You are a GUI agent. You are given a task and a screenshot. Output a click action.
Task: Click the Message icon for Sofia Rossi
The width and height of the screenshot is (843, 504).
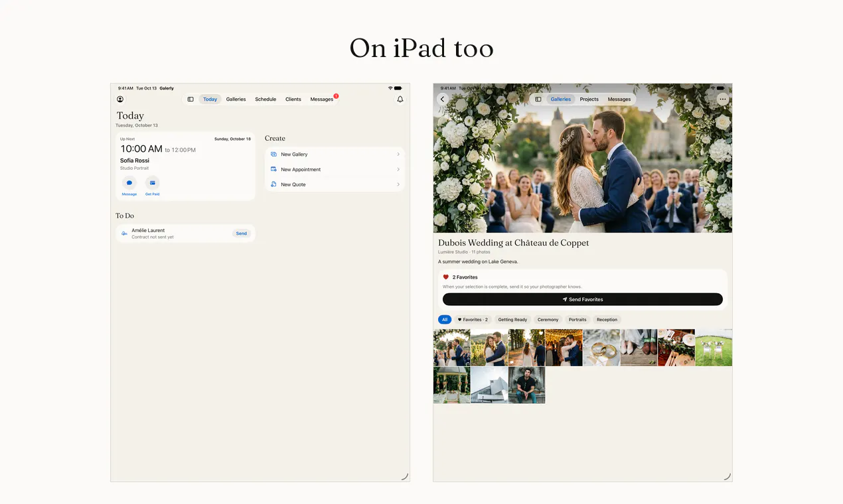pos(129,183)
